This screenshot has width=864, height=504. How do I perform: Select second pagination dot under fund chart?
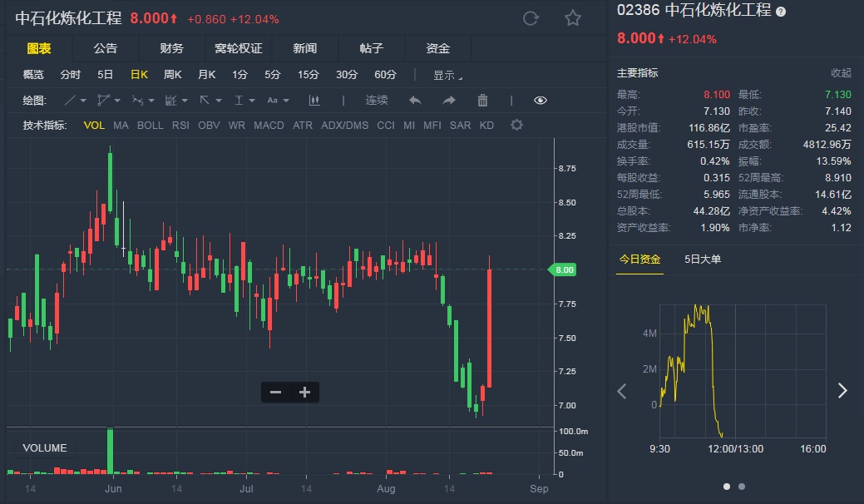click(742, 487)
